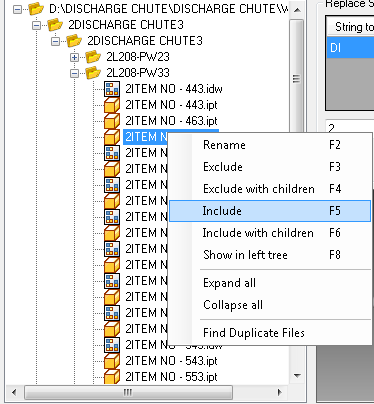Image resolution: width=374 pixels, height=404 pixels.
Task: Click the vertical scrollbar down arrow of tree
Action: click(297, 376)
